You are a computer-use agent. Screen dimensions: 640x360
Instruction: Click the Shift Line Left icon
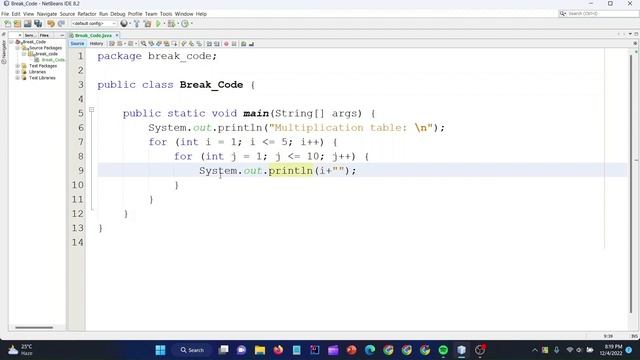209,44
